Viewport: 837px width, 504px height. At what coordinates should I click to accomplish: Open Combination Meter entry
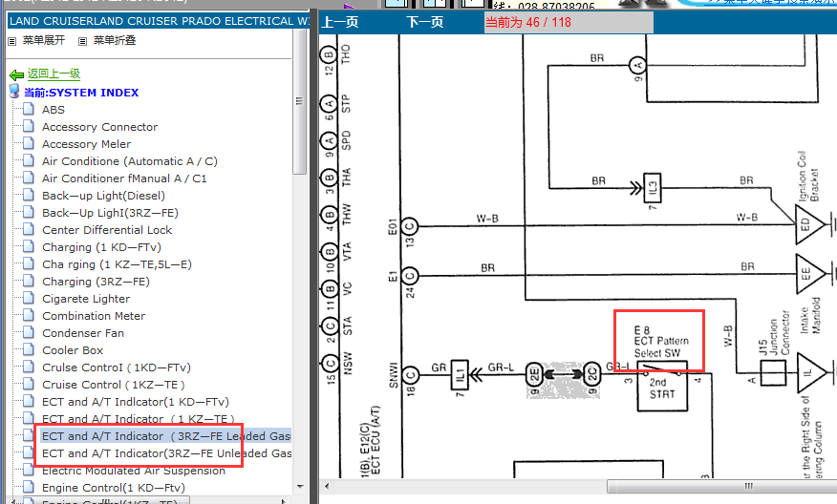(94, 316)
